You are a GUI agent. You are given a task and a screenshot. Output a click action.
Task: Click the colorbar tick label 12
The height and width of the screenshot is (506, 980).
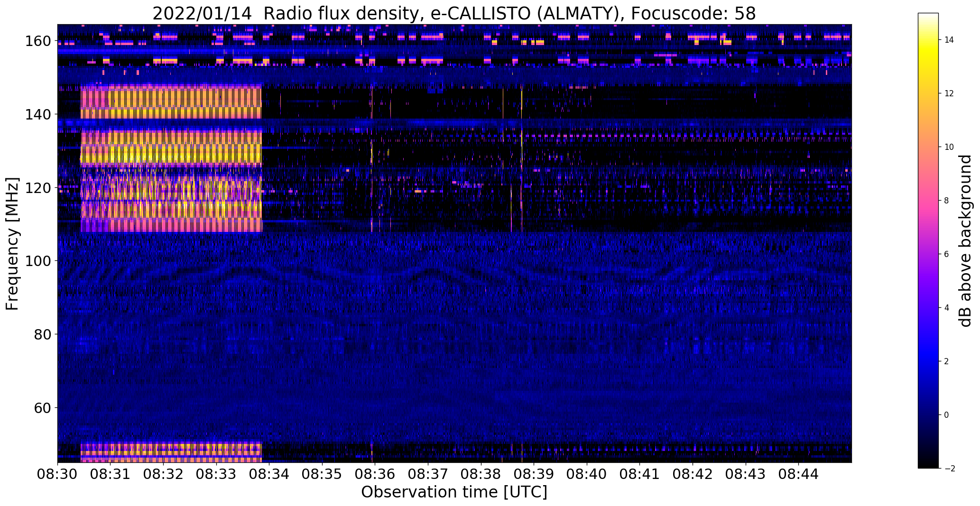(949, 93)
